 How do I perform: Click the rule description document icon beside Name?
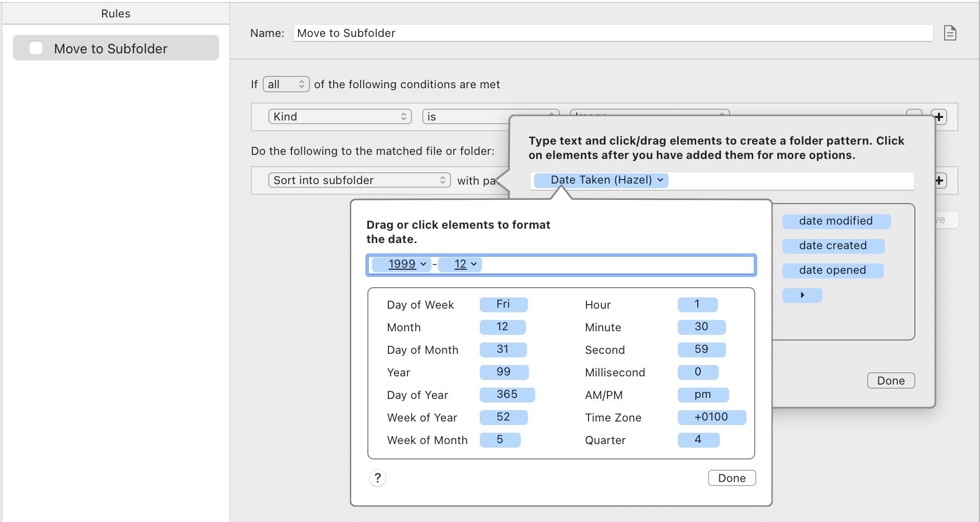950,33
